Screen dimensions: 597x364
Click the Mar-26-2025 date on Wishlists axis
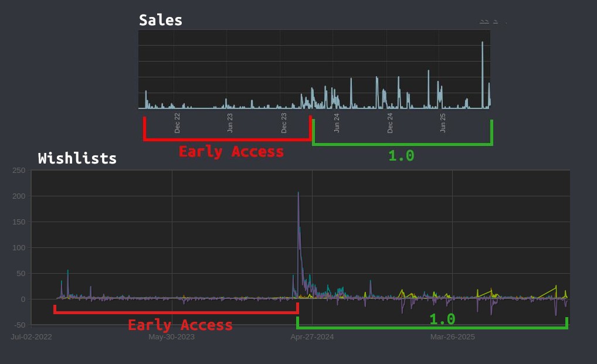pos(452,337)
